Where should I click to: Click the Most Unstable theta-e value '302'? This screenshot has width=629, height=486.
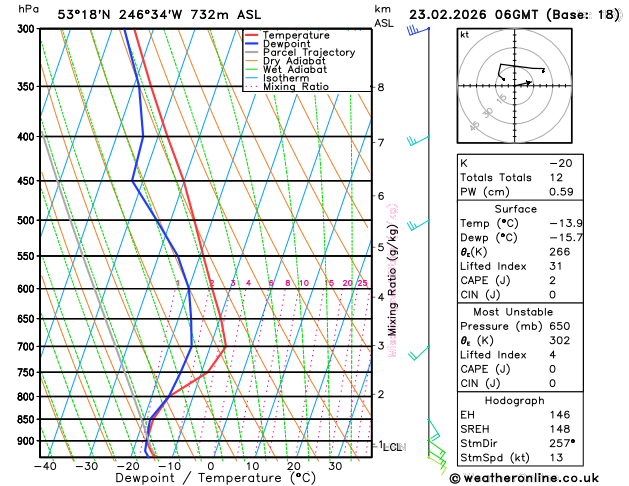point(560,340)
